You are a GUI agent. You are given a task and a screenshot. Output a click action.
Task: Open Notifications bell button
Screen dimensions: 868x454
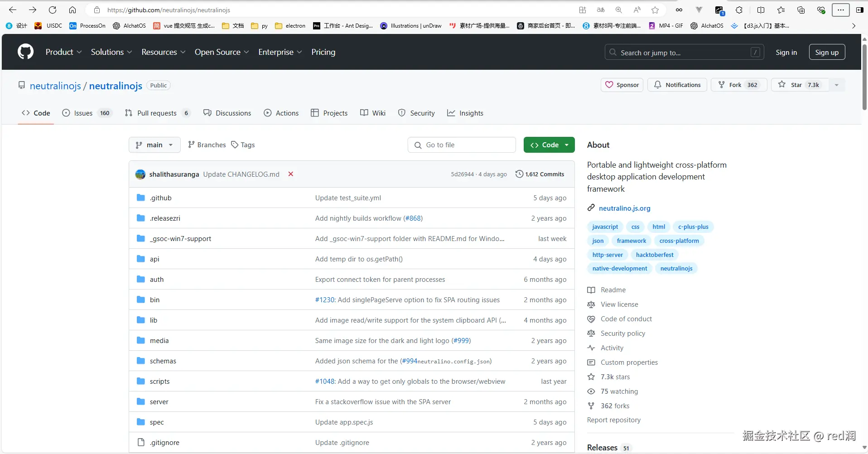[x=677, y=85]
